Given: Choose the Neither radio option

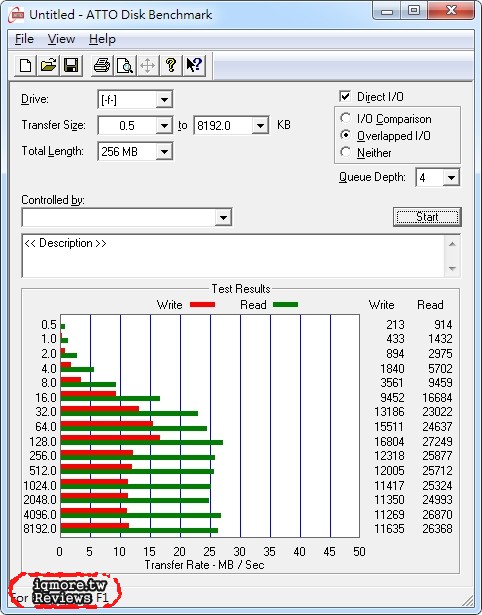Looking at the screenshot, I should click(346, 152).
